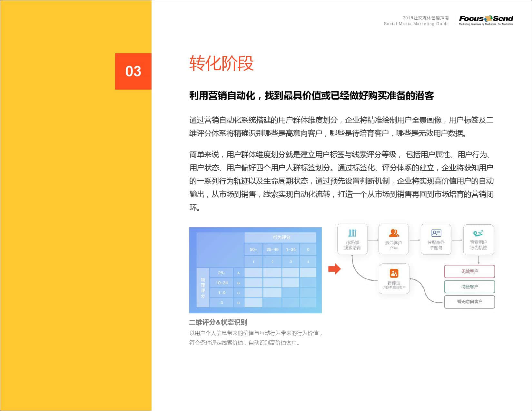Click the 1-24 column cell
The width and height of the screenshot is (532, 411).
click(x=291, y=250)
